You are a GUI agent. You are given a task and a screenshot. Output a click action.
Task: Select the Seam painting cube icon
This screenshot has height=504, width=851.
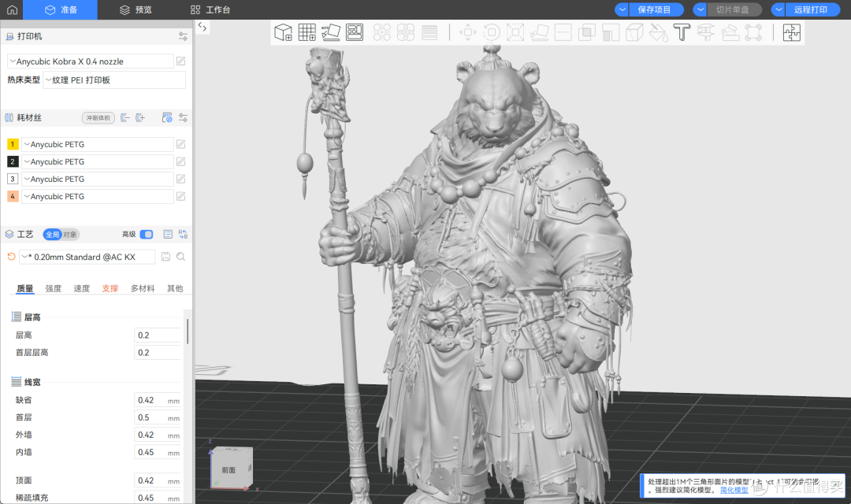click(634, 32)
